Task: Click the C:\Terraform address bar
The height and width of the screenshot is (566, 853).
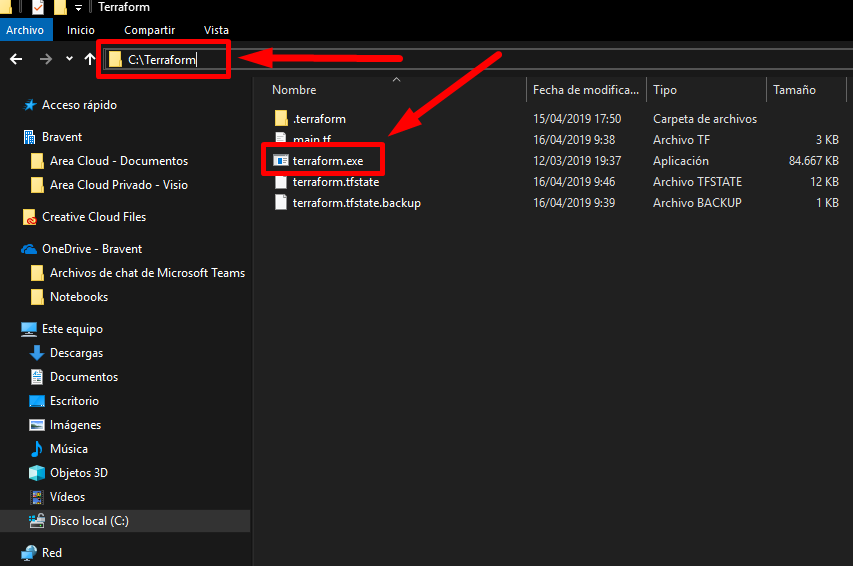Action: [162, 59]
